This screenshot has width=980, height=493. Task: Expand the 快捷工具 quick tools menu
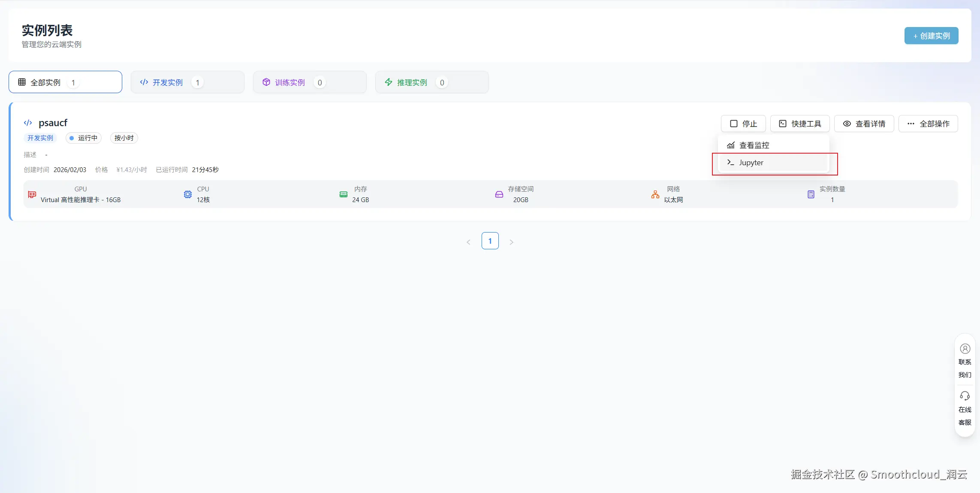800,124
